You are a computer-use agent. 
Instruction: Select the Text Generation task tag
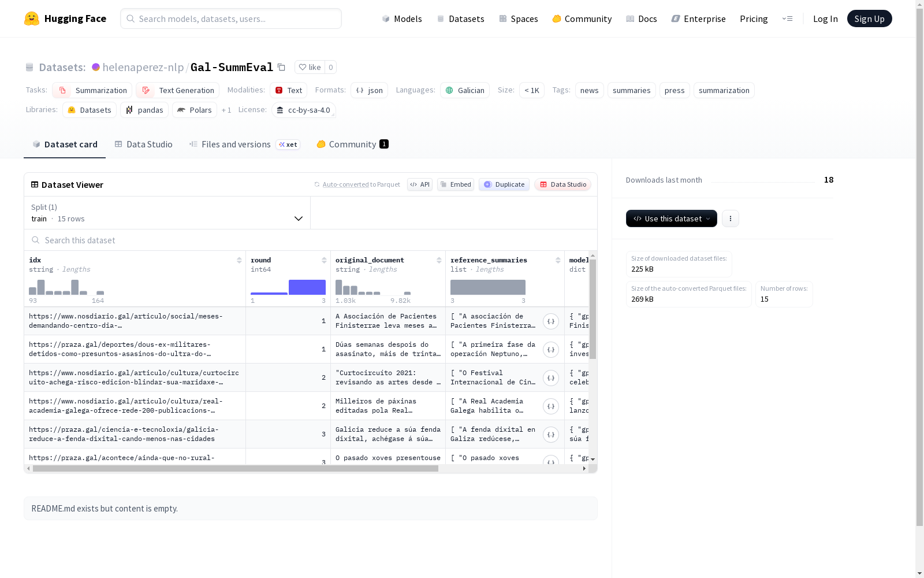pyautogui.click(x=178, y=90)
